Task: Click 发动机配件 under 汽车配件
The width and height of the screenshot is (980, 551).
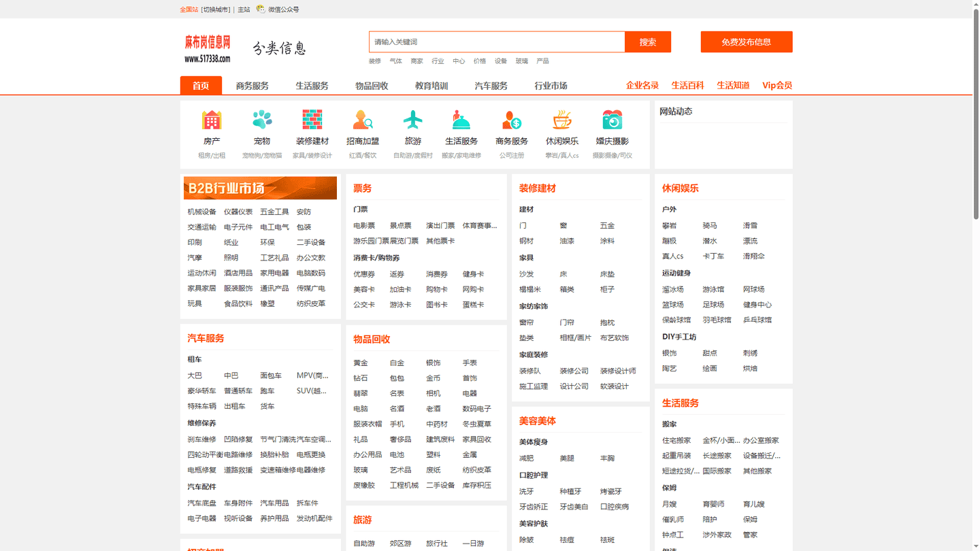Action: [x=314, y=518]
